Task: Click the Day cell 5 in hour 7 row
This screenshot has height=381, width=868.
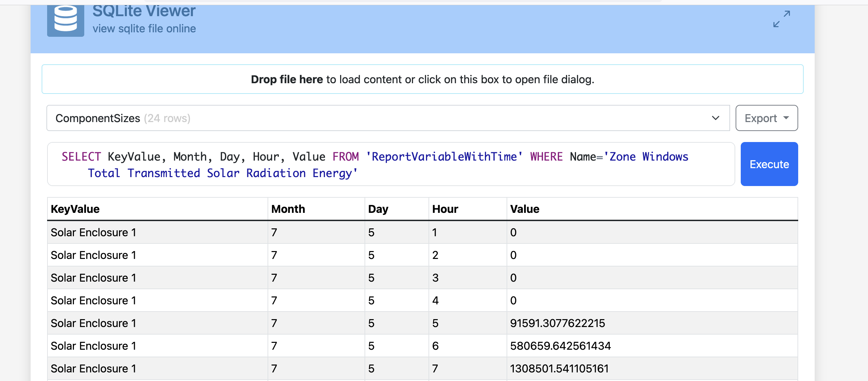Action: [x=397, y=369]
